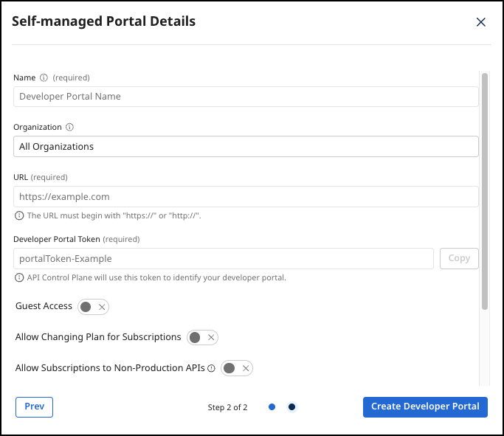Select the second step indicator dot
This screenshot has height=436, width=504.
point(292,406)
